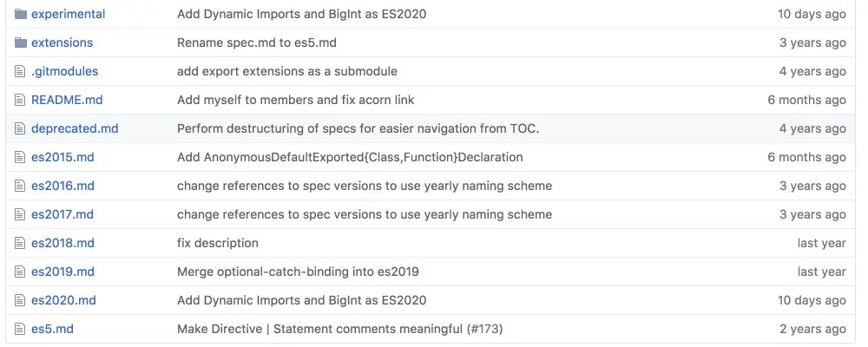The height and width of the screenshot is (347, 868).
Task: Click the extensions folder icon
Action: point(21,43)
